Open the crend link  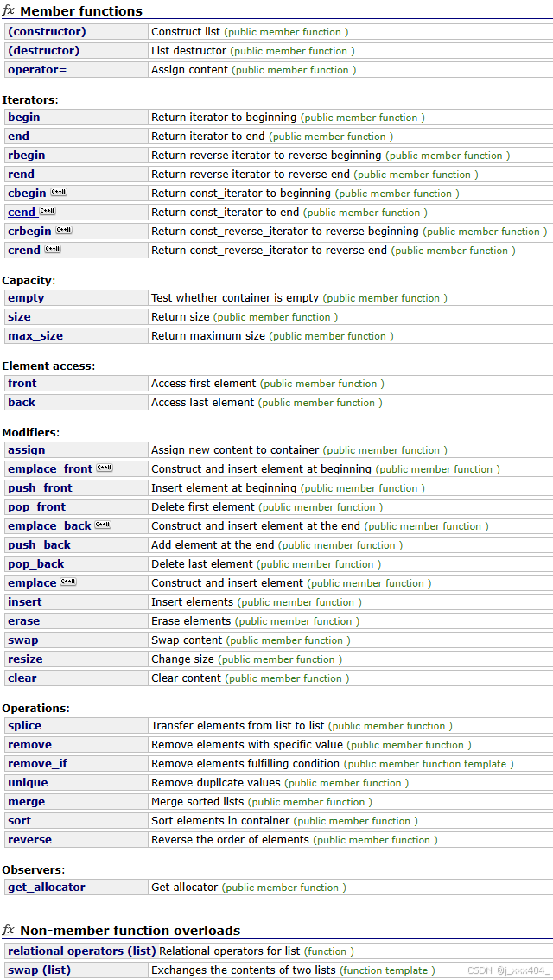(23, 251)
